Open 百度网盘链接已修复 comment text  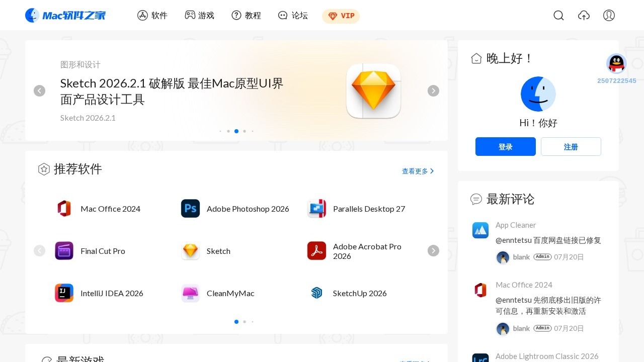click(x=548, y=240)
